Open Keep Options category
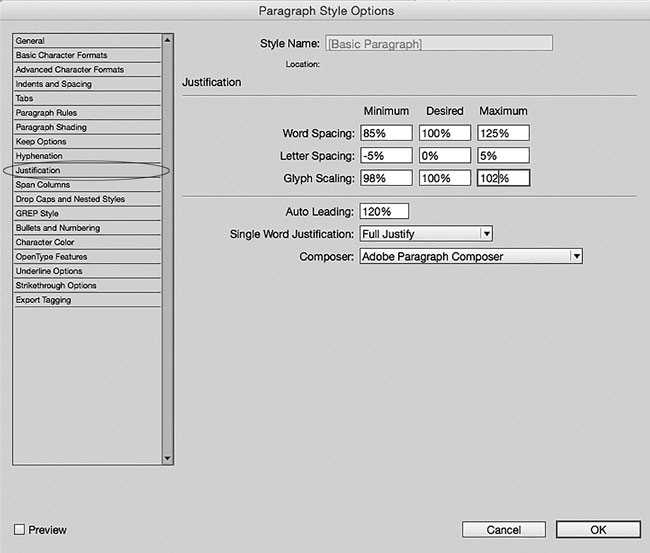The height and width of the screenshot is (553, 650). click(87, 141)
